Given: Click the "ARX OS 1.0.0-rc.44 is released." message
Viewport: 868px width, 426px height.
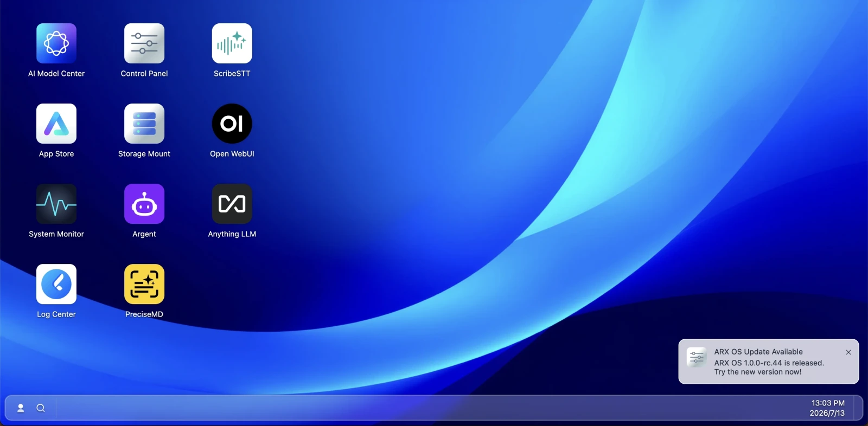Looking at the screenshot, I should click(769, 363).
